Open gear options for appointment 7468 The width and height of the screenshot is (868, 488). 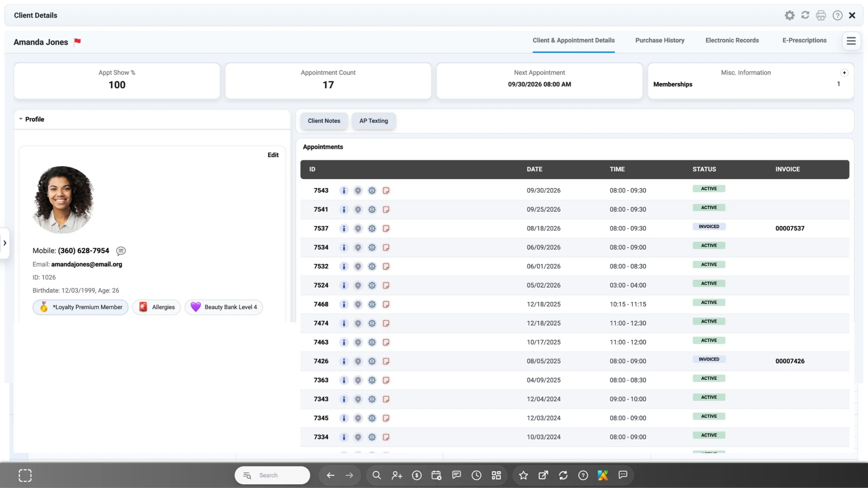coord(372,305)
